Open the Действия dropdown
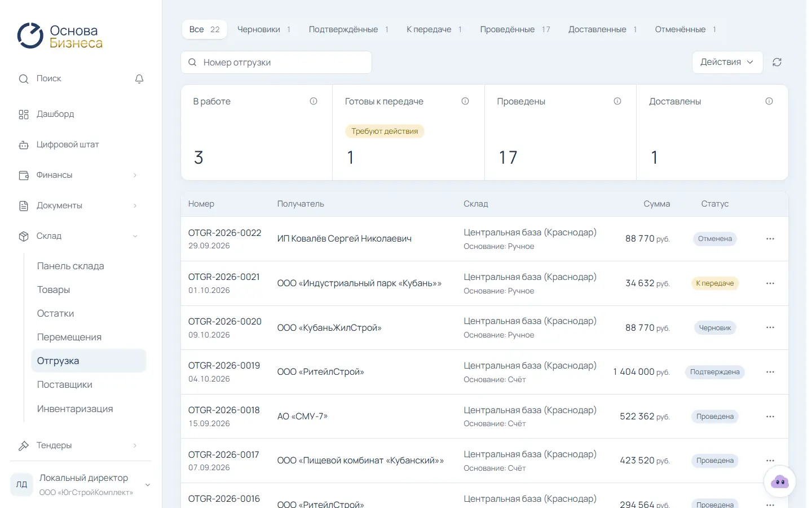The image size is (812, 508). [x=727, y=62]
